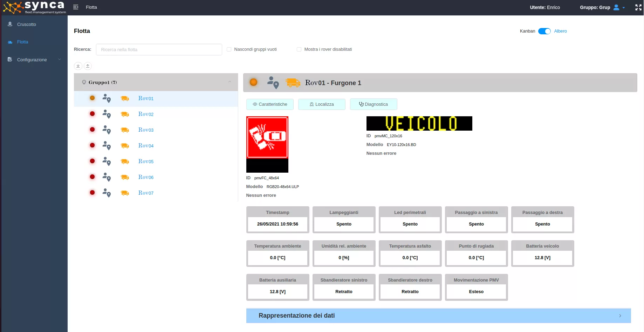644x332 pixels.
Task: Open the user group dropdown arrow
Action: (624, 8)
